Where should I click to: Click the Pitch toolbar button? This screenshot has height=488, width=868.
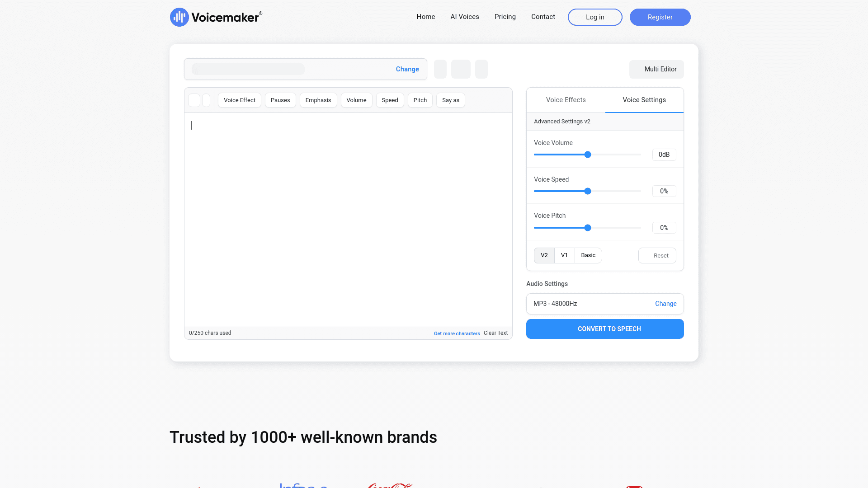pos(420,100)
